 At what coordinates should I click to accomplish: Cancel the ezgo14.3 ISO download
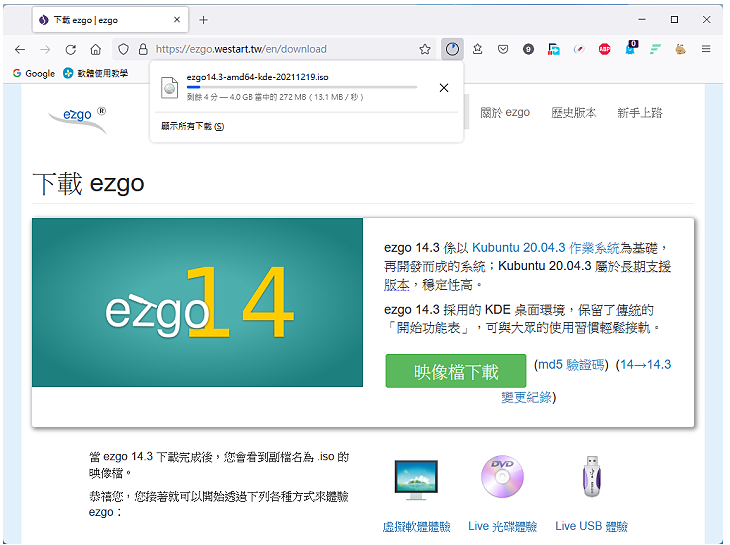point(444,88)
